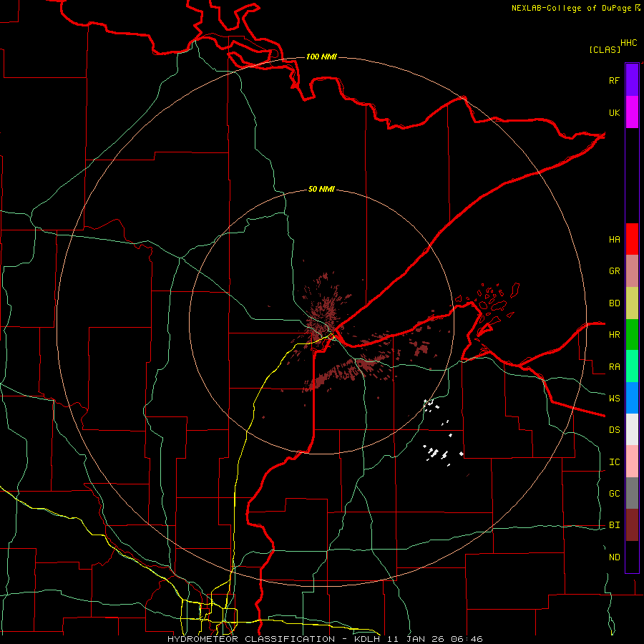644x644 pixels.
Task: Click the "50 NMI" range ring label
Action: pyautogui.click(x=321, y=189)
